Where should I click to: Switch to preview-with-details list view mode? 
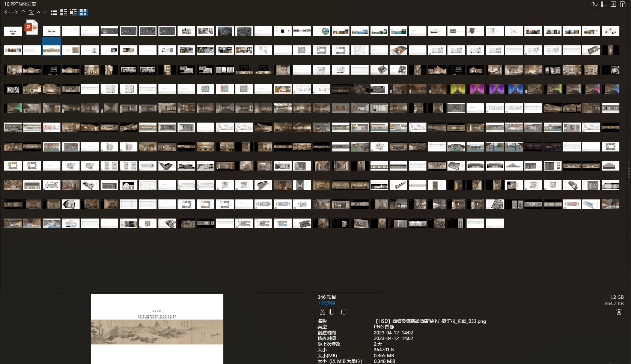pyautogui.click(x=73, y=12)
